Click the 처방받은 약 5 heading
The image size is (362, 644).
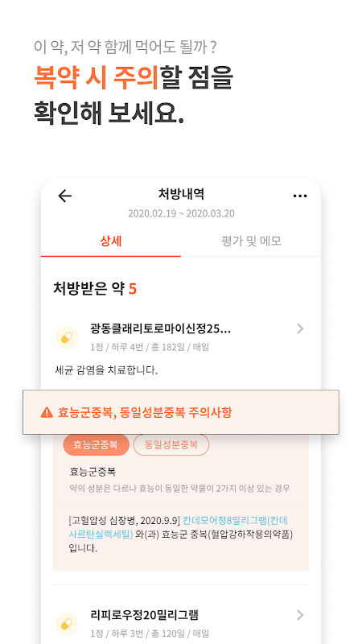click(x=95, y=289)
